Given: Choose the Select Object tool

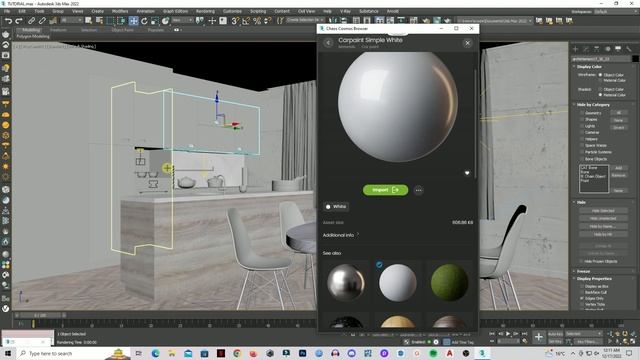Looking at the screenshot, I should click(x=89, y=20).
